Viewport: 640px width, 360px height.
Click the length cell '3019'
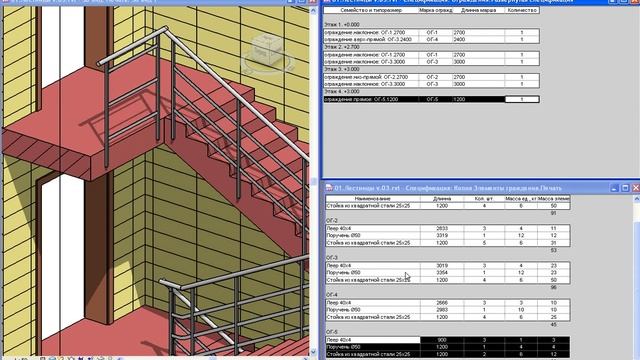(x=442, y=266)
